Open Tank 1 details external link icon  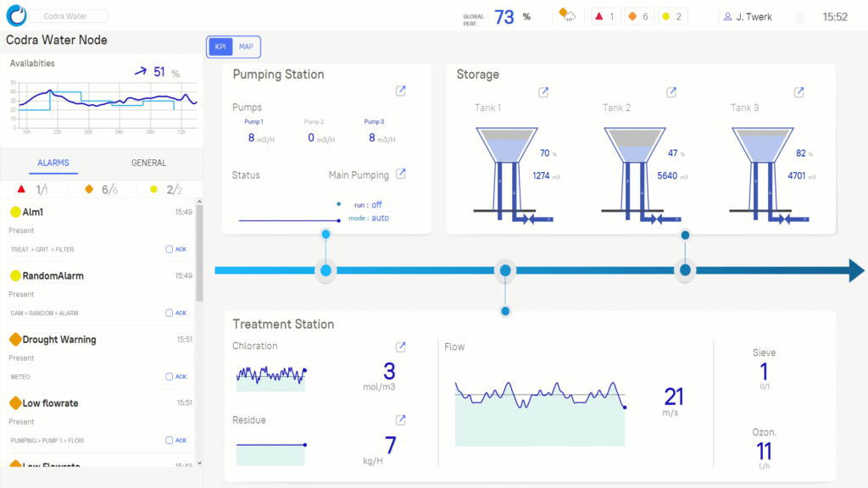point(543,92)
